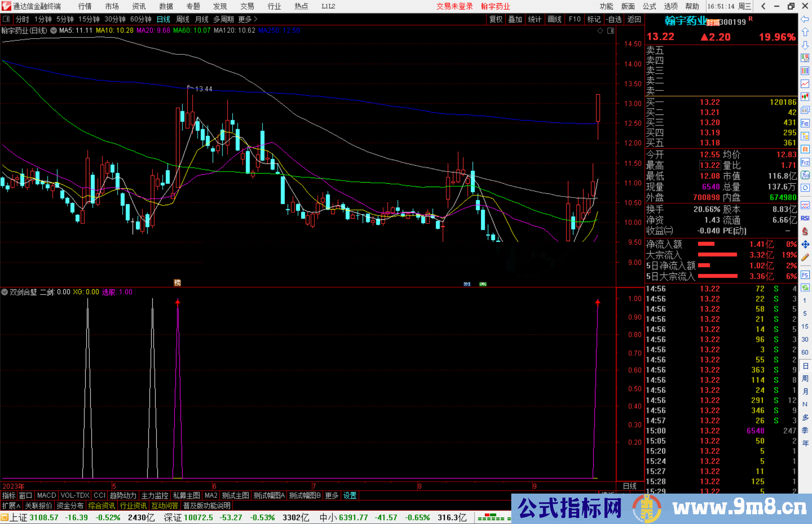Open the f(x) formula icon
This screenshot has width=812, height=524.
pyautogui.click(x=805, y=175)
